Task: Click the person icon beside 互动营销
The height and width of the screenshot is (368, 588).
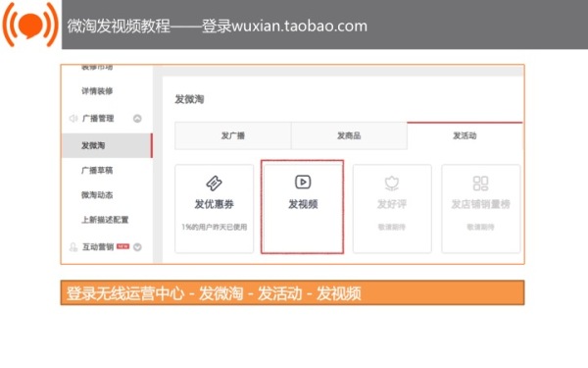Action: [x=73, y=247]
